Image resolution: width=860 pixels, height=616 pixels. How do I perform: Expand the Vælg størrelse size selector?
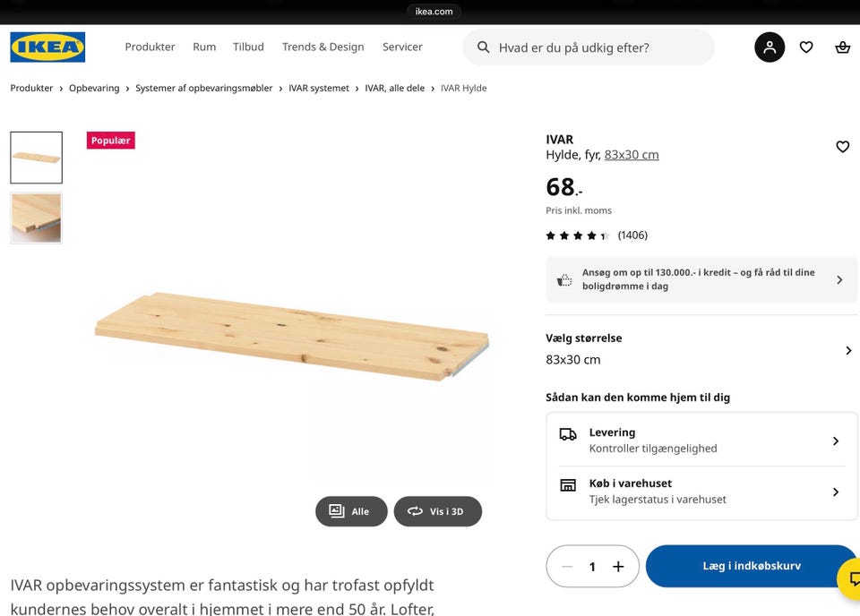tap(847, 350)
